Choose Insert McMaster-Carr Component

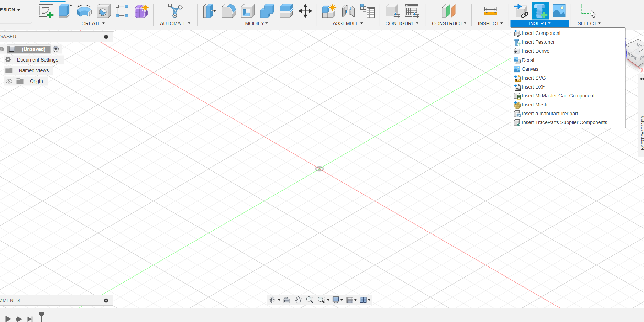pos(568,96)
